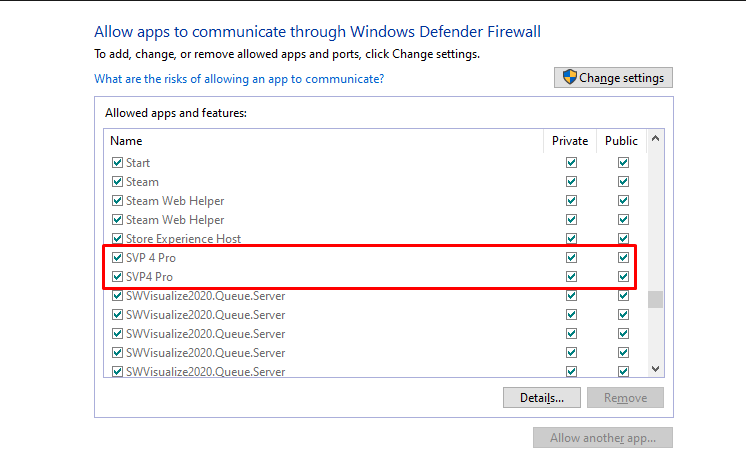Screen dimensions: 746x472
Task: Select the Store Experience Host row
Action: click(x=183, y=239)
